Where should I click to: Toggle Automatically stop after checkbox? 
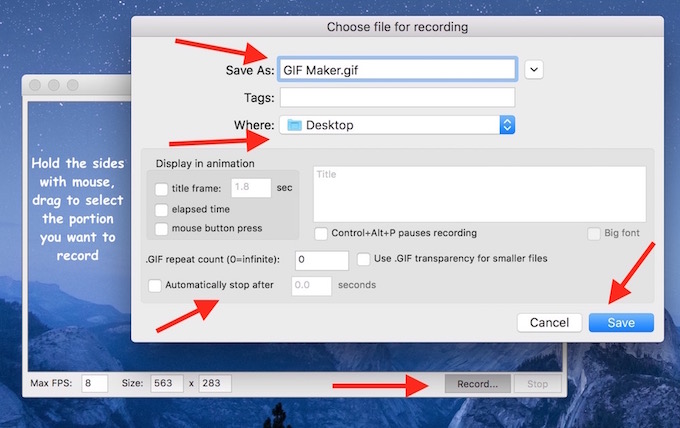[155, 285]
